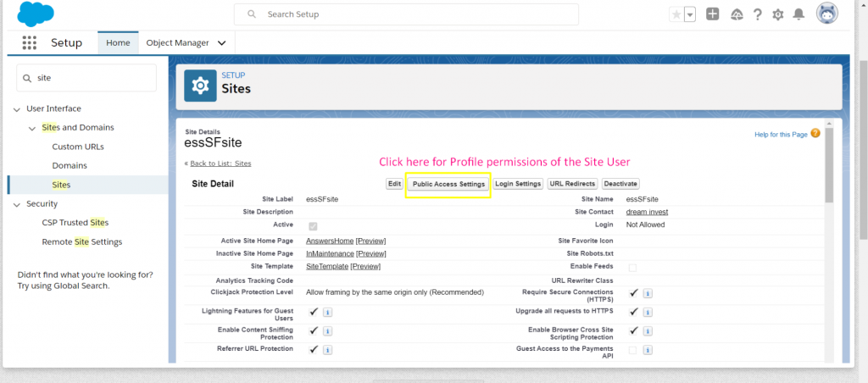
Task: Open the App Launcher grid icon
Action: (x=30, y=43)
